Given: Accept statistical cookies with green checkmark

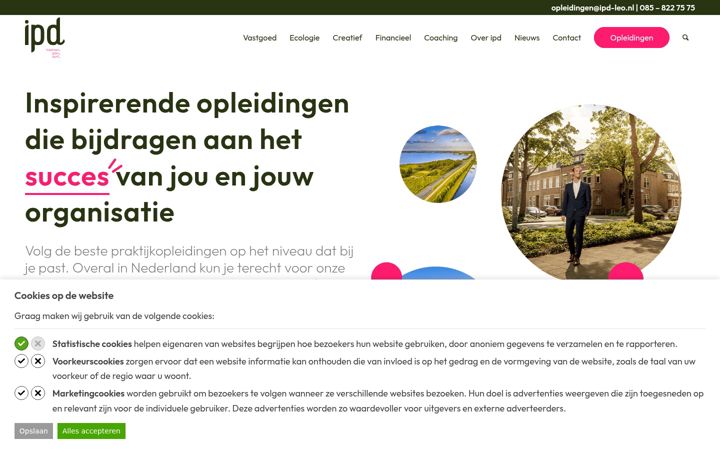Looking at the screenshot, I should point(21,343).
